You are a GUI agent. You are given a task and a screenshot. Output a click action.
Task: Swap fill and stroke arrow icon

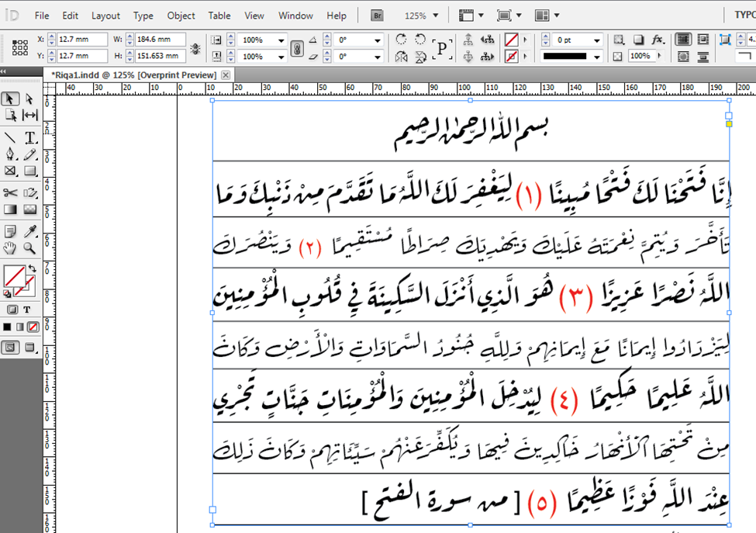(33, 268)
